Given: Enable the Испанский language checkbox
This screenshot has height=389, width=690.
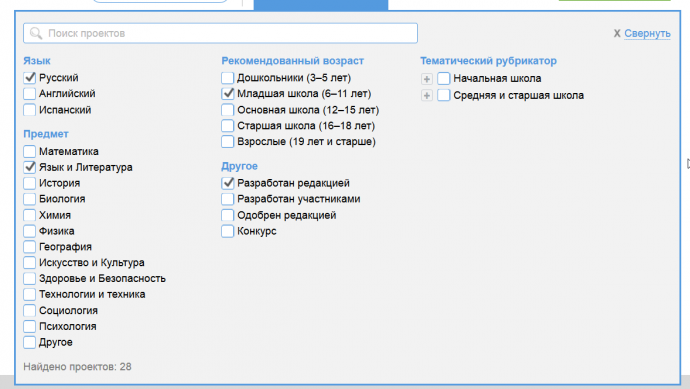Looking at the screenshot, I should (29, 110).
